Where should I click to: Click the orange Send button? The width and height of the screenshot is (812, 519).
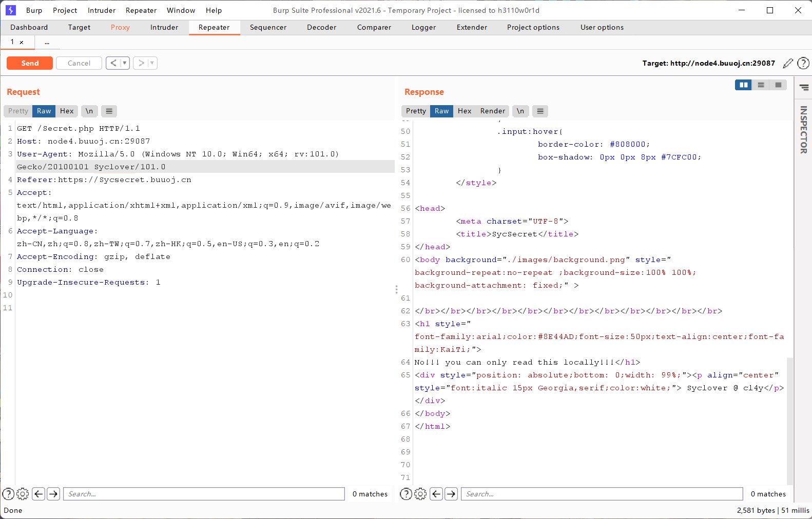pyautogui.click(x=30, y=63)
